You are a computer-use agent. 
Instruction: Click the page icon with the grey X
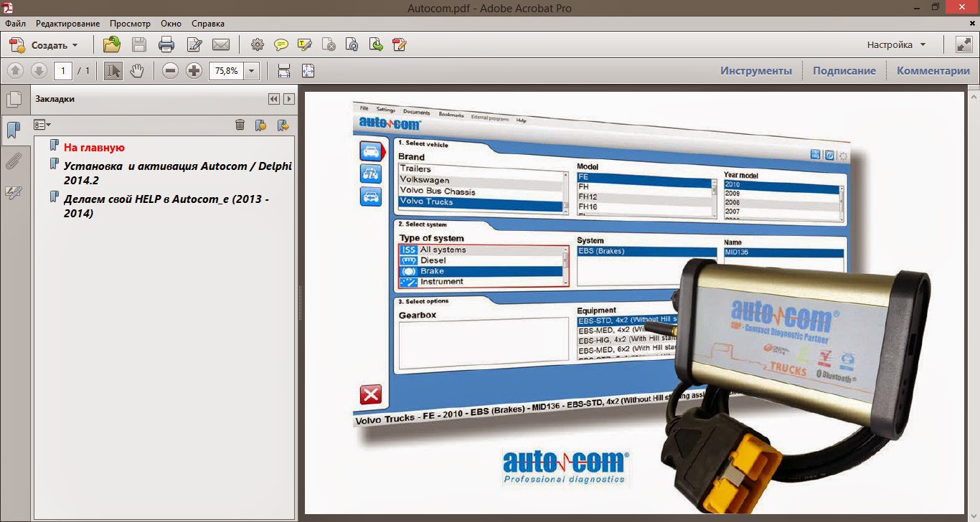329,45
